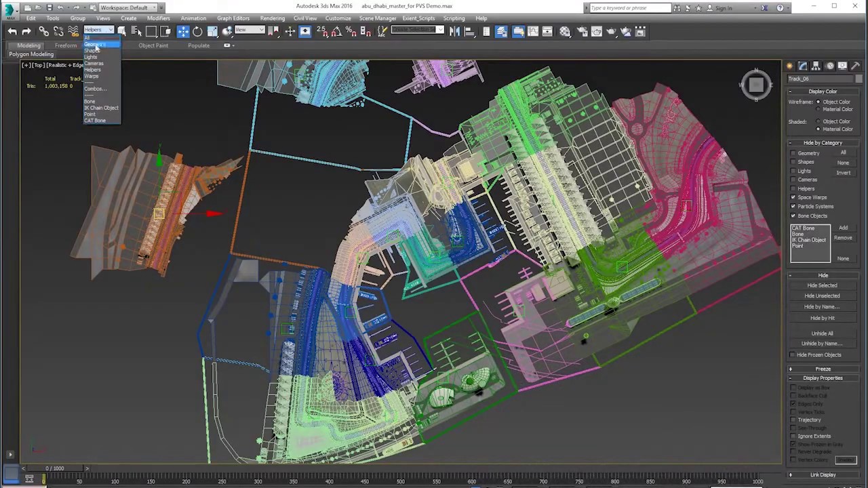868x488 pixels.
Task: Click the Select and Move tool
Action: (x=183, y=32)
